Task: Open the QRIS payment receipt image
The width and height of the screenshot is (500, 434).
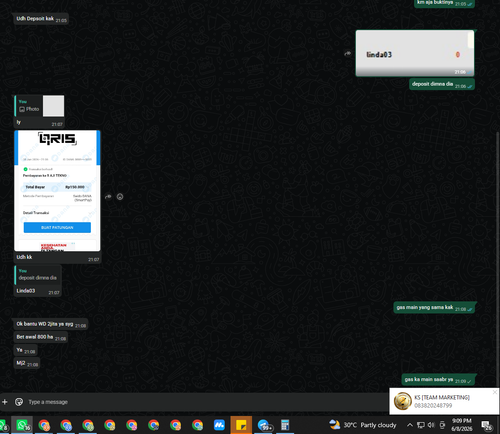Action: point(57,191)
